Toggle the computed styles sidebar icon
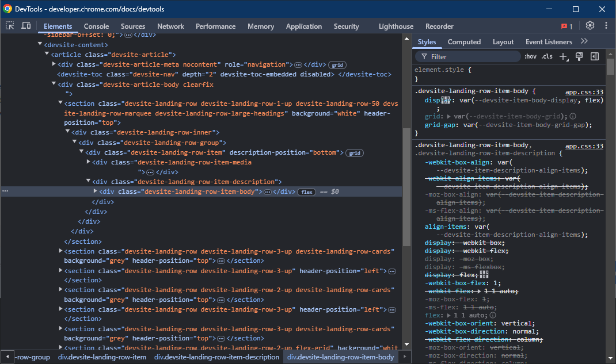616x364 pixels. (x=595, y=56)
